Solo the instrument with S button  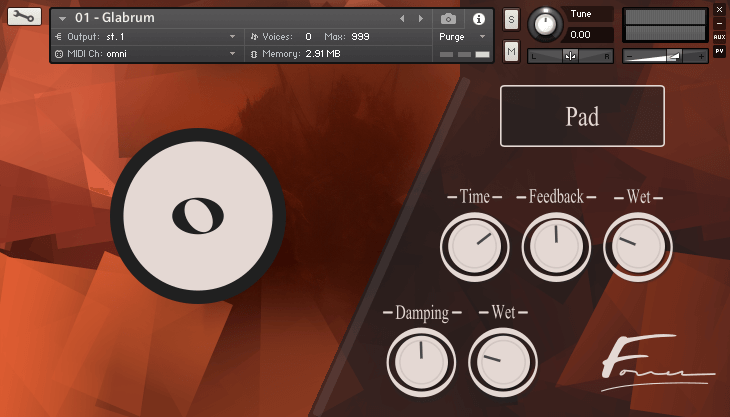coord(511,20)
